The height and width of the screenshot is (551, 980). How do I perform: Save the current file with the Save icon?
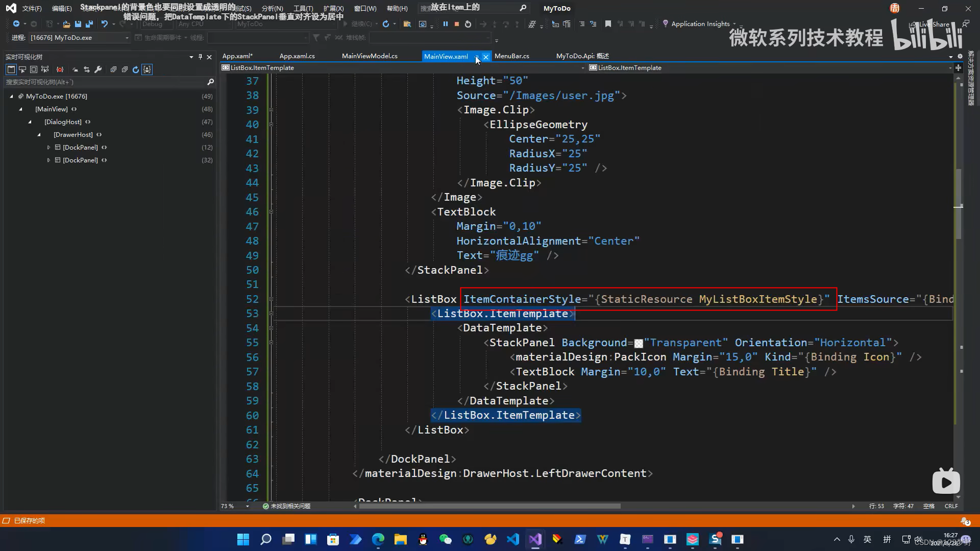click(x=78, y=24)
